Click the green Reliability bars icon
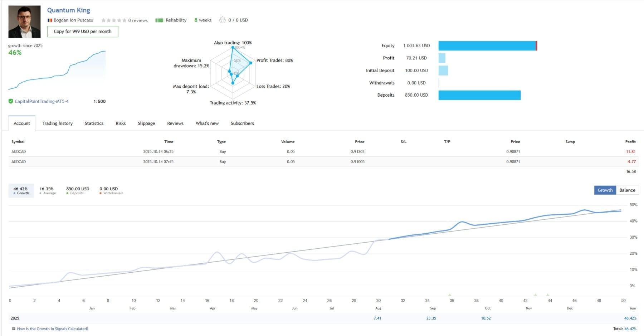 click(159, 20)
